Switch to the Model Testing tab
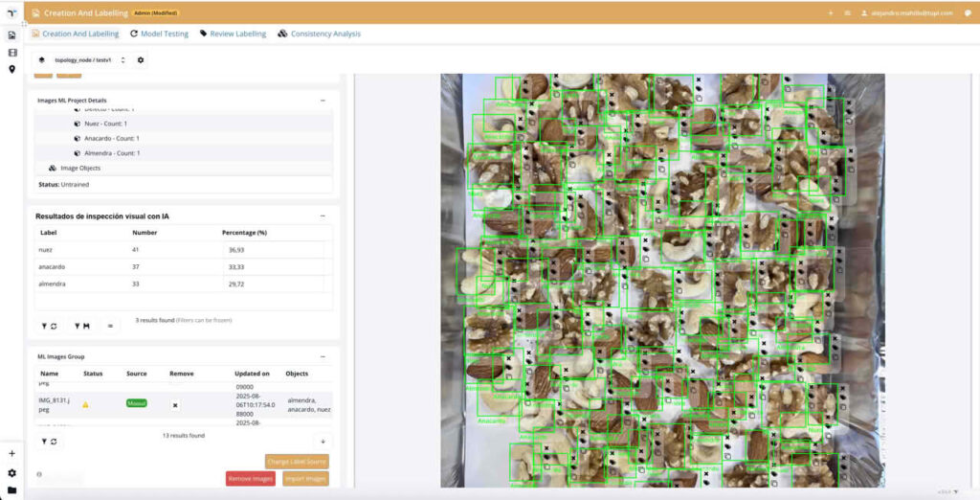This screenshot has height=500, width=980. coord(159,34)
